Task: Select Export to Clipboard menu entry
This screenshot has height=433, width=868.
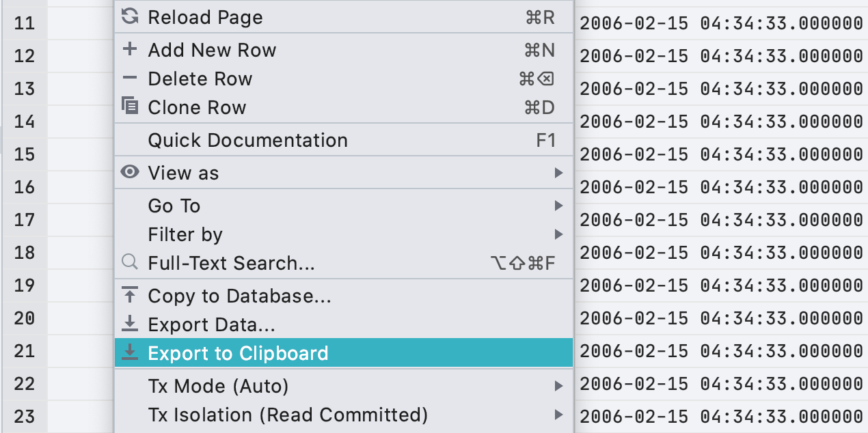Action: pyautogui.click(x=344, y=353)
